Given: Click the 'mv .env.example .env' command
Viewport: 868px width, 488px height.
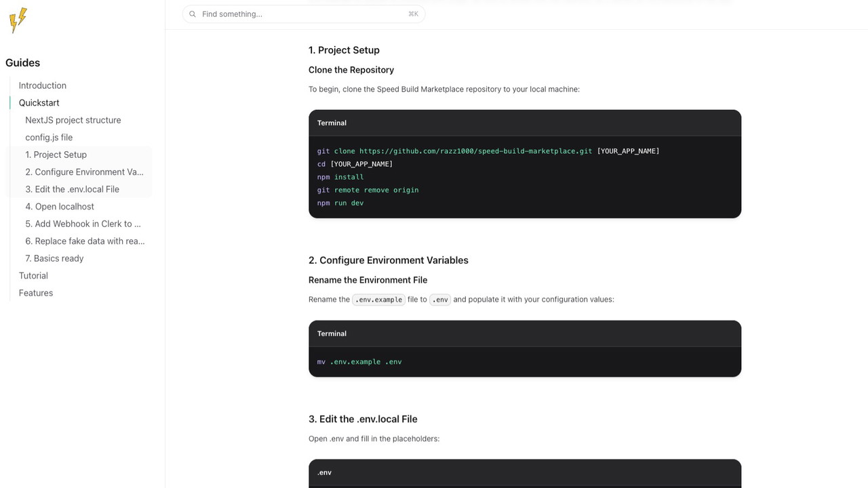Looking at the screenshot, I should pyautogui.click(x=359, y=362).
